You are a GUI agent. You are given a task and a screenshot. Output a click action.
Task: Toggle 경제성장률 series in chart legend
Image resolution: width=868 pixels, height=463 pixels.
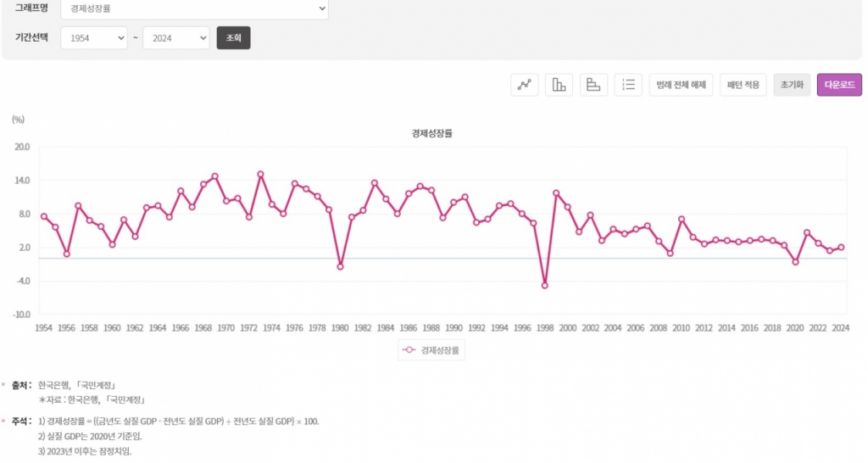point(433,349)
